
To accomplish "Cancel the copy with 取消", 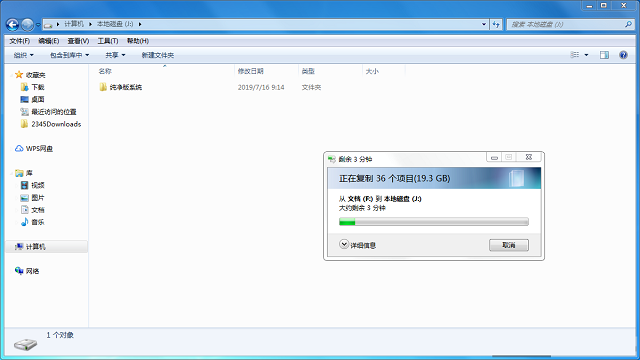I will 509,245.
